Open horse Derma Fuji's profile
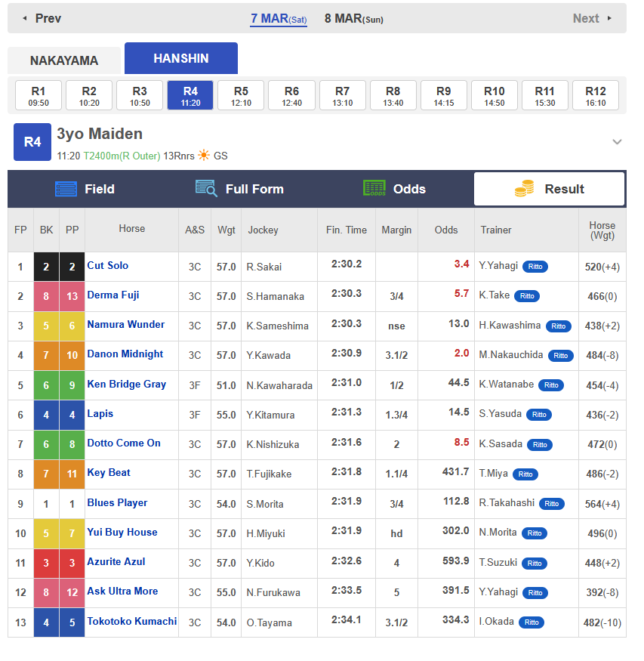Viewport: 644px width, 661px height. (x=113, y=295)
